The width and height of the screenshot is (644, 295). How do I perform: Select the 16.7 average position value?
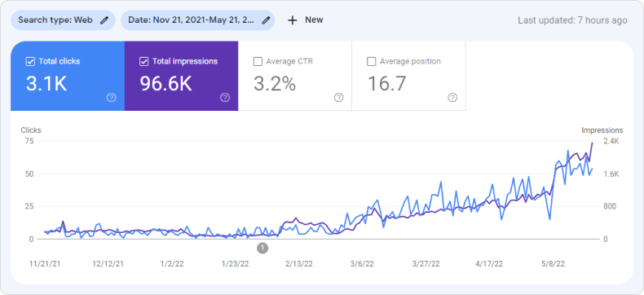[x=386, y=84]
